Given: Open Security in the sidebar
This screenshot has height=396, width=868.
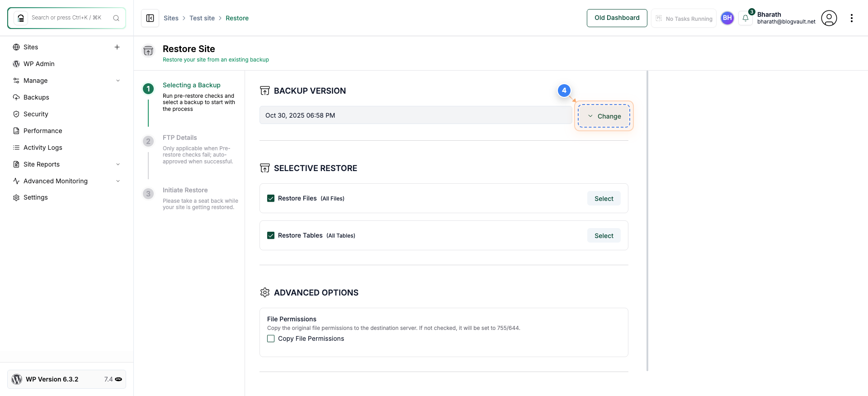Looking at the screenshot, I should tap(36, 114).
